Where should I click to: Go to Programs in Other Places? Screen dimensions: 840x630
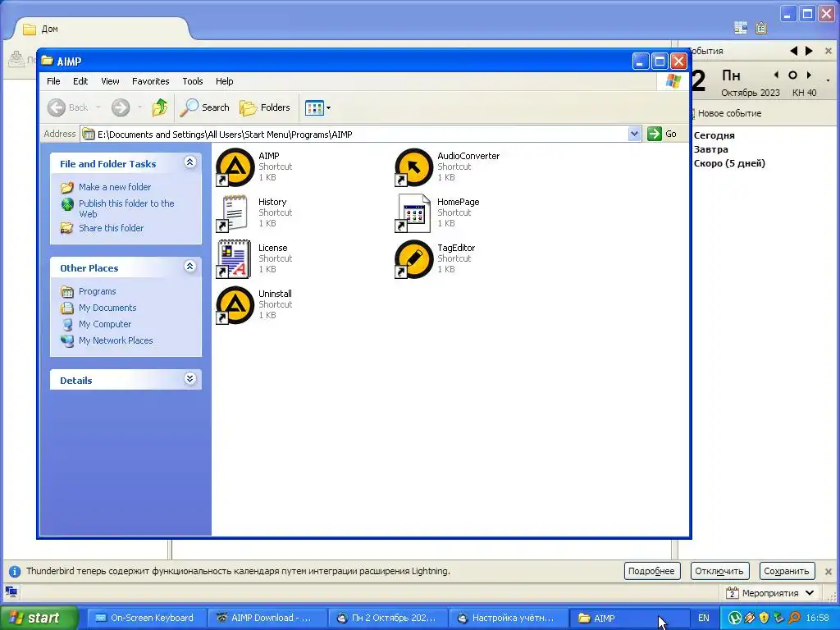97,291
